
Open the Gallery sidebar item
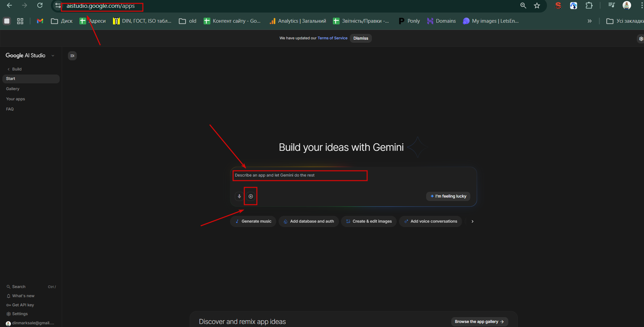pyautogui.click(x=31, y=89)
